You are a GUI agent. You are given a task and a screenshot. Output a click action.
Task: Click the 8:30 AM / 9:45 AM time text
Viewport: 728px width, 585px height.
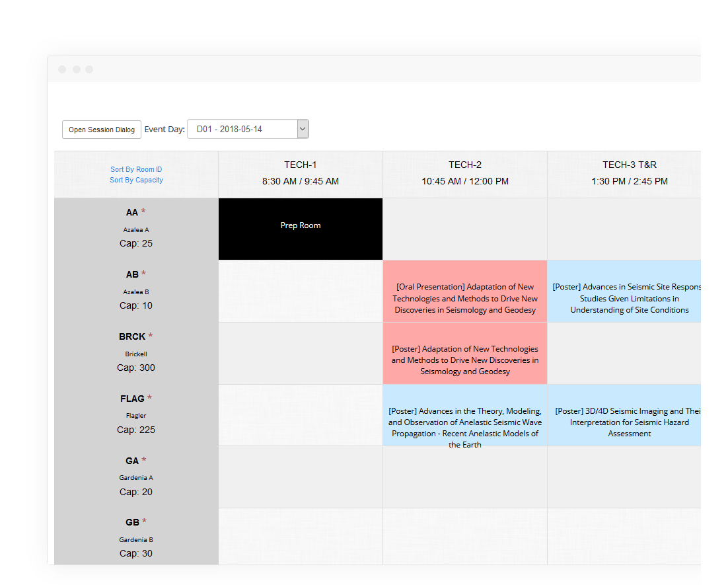pos(301,181)
